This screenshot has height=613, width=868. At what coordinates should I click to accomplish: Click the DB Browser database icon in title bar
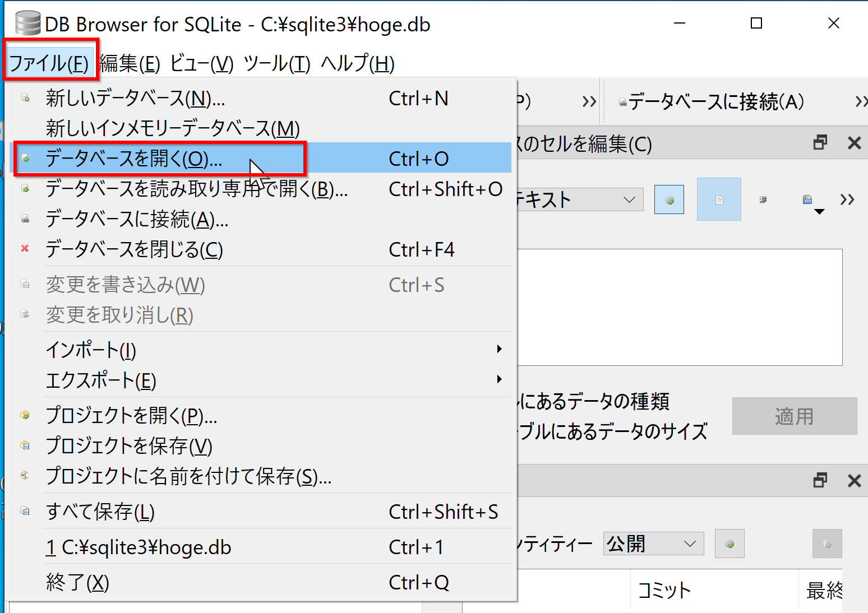27,24
